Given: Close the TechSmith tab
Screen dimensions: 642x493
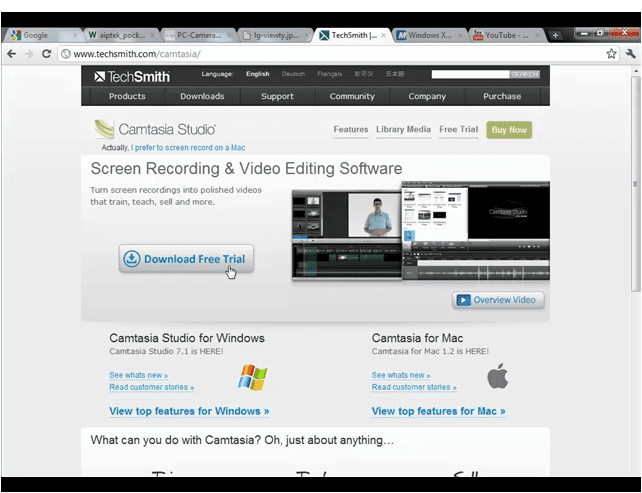Looking at the screenshot, I should tap(383, 36).
